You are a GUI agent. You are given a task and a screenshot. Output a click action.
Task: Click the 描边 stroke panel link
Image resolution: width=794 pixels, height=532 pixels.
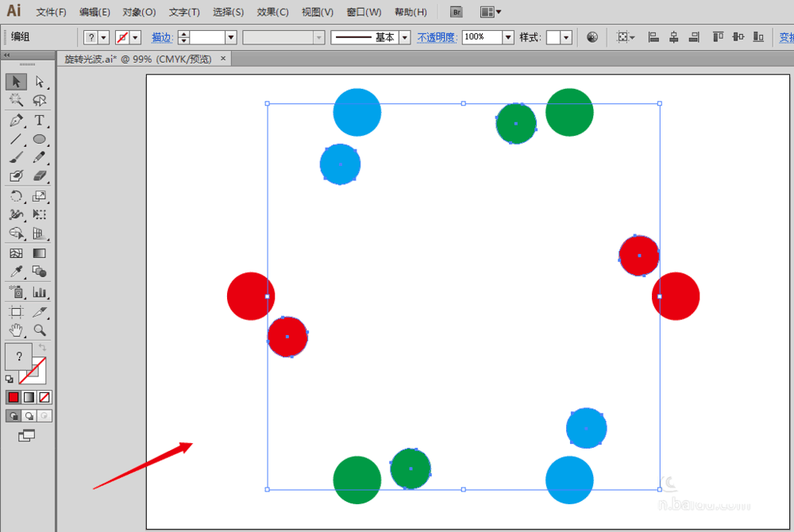[x=161, y=37]
